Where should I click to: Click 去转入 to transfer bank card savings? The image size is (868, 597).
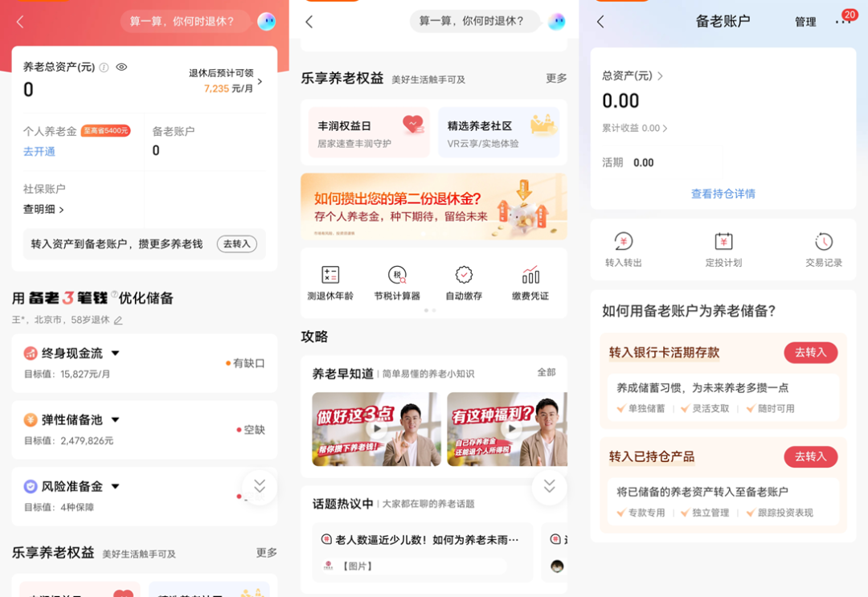coord(810,353)
